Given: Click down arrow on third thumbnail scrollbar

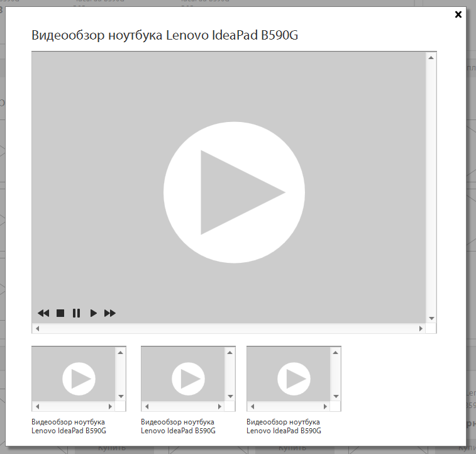Looking at the screenshot, I should 336,396.
